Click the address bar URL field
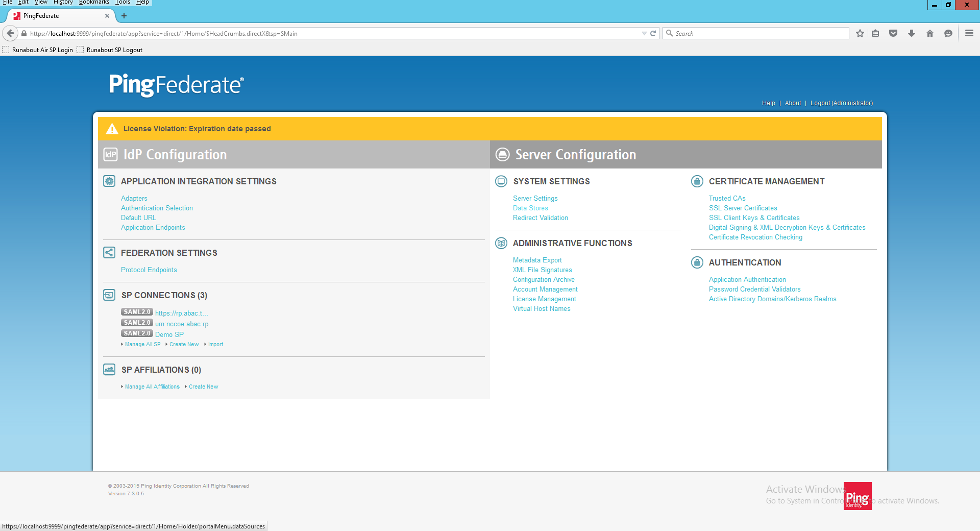This screenshot has height=531, width=980. (x=332, y=33)
